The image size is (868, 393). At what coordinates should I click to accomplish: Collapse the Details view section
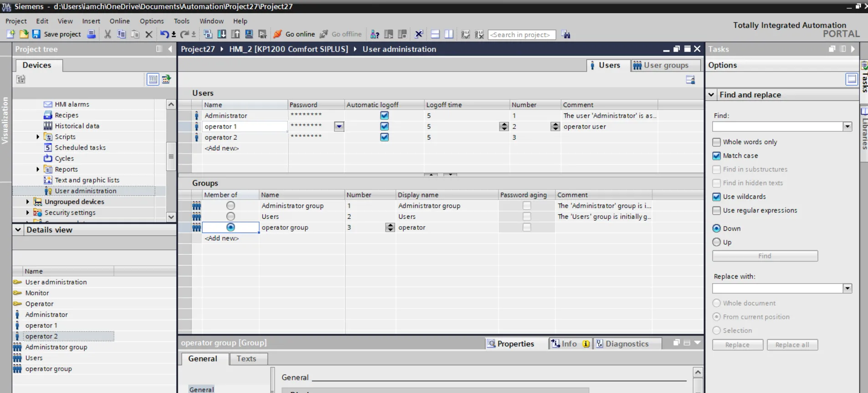[18, 230]
